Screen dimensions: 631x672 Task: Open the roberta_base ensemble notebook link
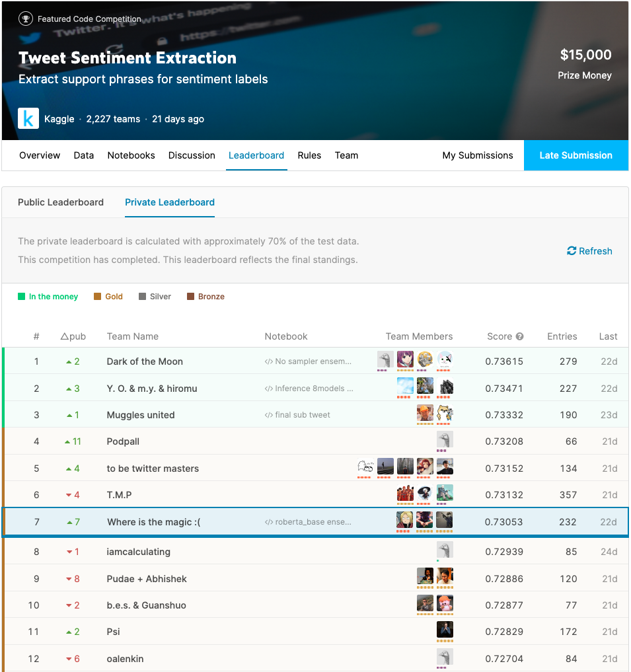309,522
